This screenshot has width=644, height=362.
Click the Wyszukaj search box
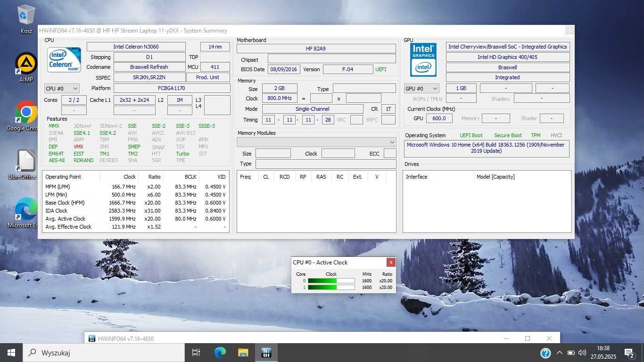pos(104,353)
